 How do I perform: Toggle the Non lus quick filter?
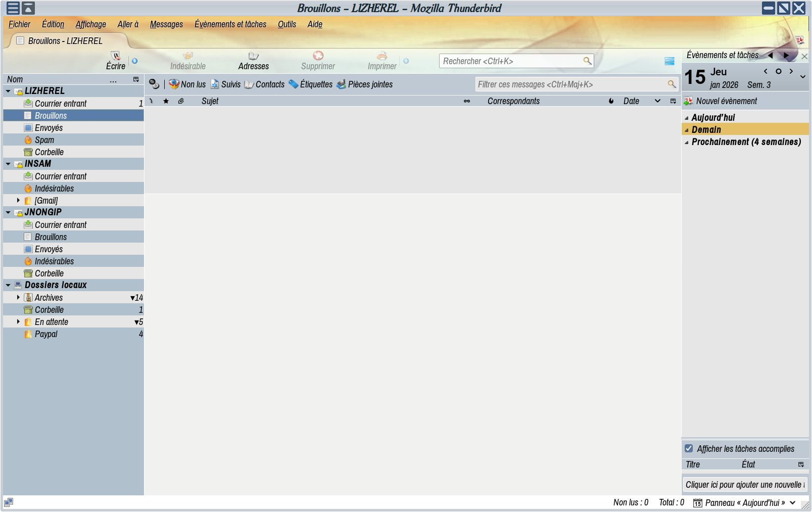click(187, 84)
